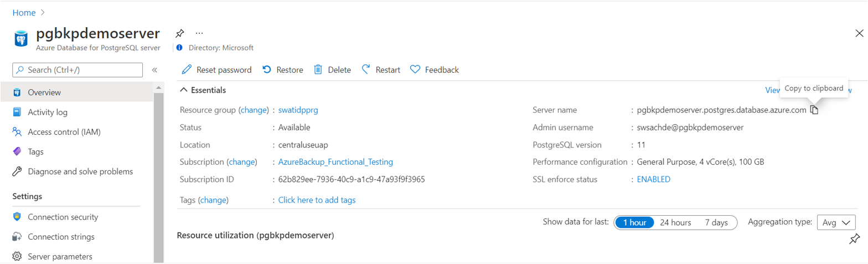Screen dimensions: 868x264
Task: Pin the resource utilization chart
Action: pyautogui.click(x=855, y=240)
